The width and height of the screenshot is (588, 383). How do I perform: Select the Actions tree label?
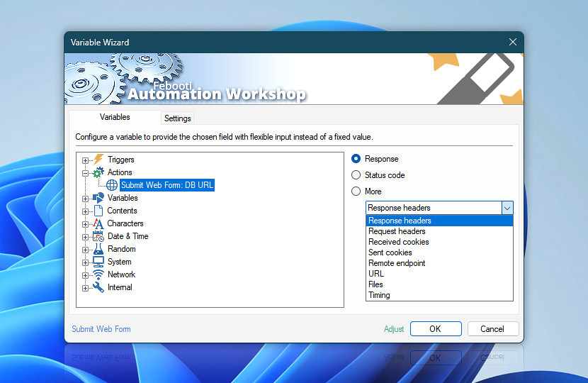pos(120,172)
